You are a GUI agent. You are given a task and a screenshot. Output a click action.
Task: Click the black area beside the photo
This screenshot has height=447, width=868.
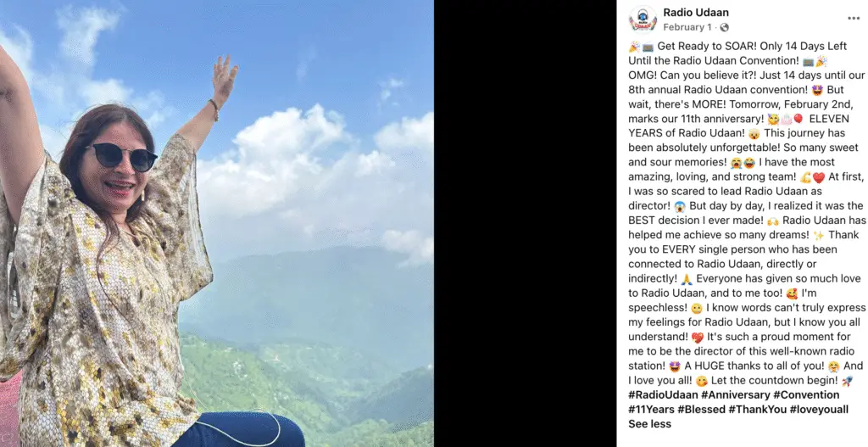[x=525, y=223]
